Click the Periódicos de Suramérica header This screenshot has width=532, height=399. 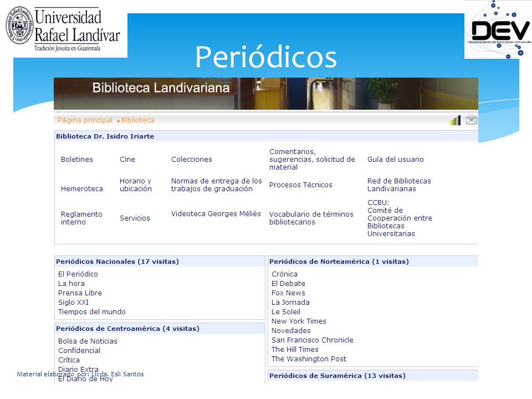click(x=337, y=376)
